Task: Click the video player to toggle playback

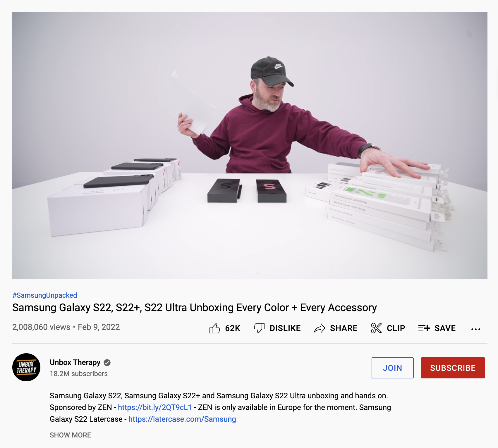Action: [250, 145]
